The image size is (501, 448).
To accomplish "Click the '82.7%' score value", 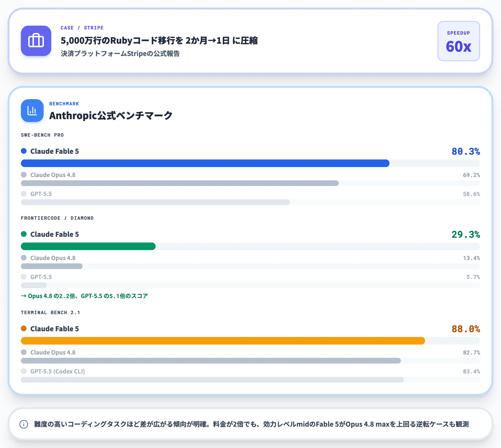I will (x=471, y=353).
